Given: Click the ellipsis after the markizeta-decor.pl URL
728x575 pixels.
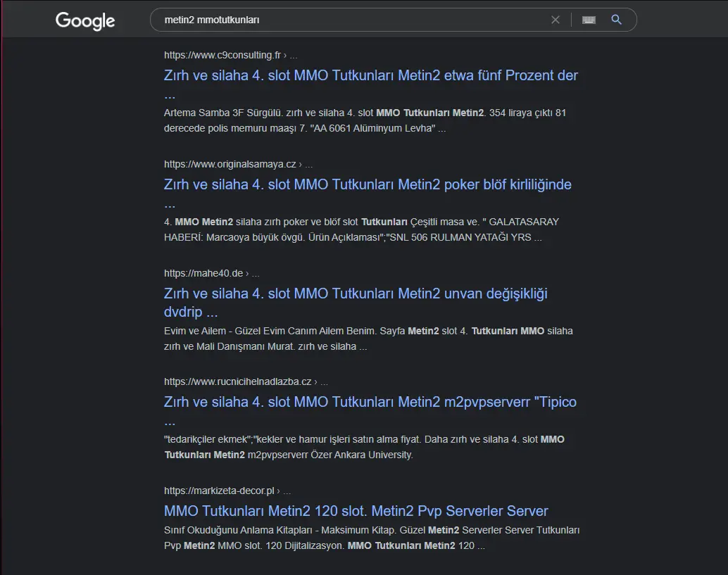Looking at the screenshot, I should (x=287, y=491).
